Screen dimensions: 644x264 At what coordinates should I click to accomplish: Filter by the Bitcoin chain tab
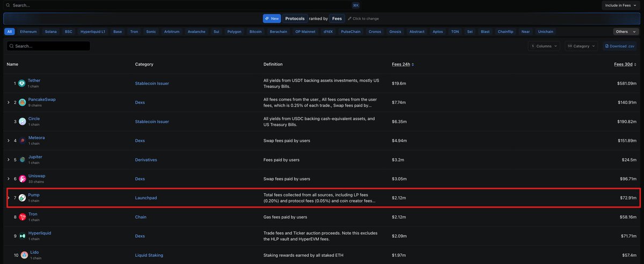coord(255,32)
